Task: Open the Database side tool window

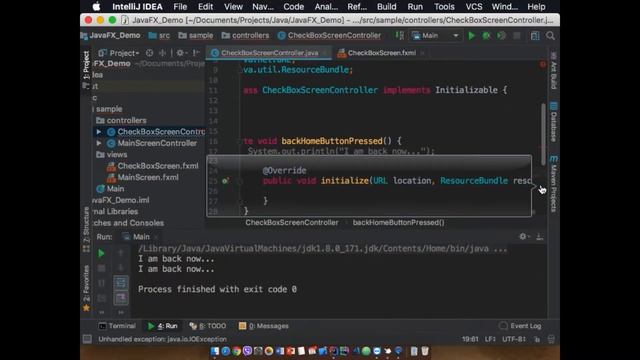Action: 553,122
